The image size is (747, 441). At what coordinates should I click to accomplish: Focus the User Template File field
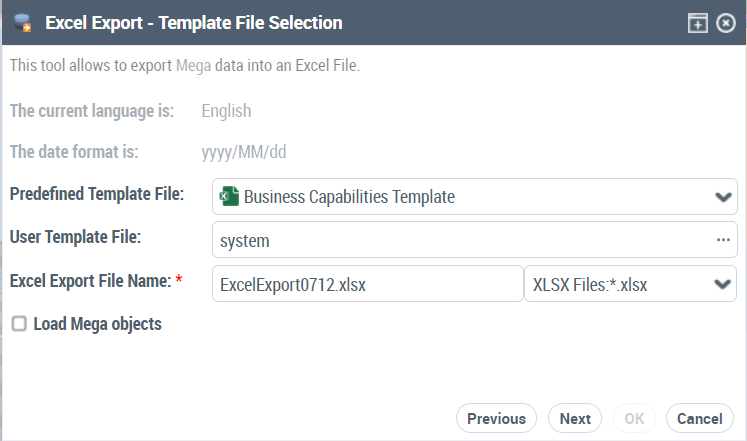(460, 240)
